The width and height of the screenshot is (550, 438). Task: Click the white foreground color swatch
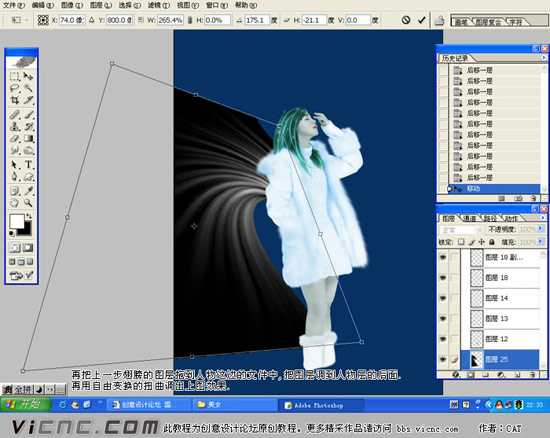click(16, 222)
